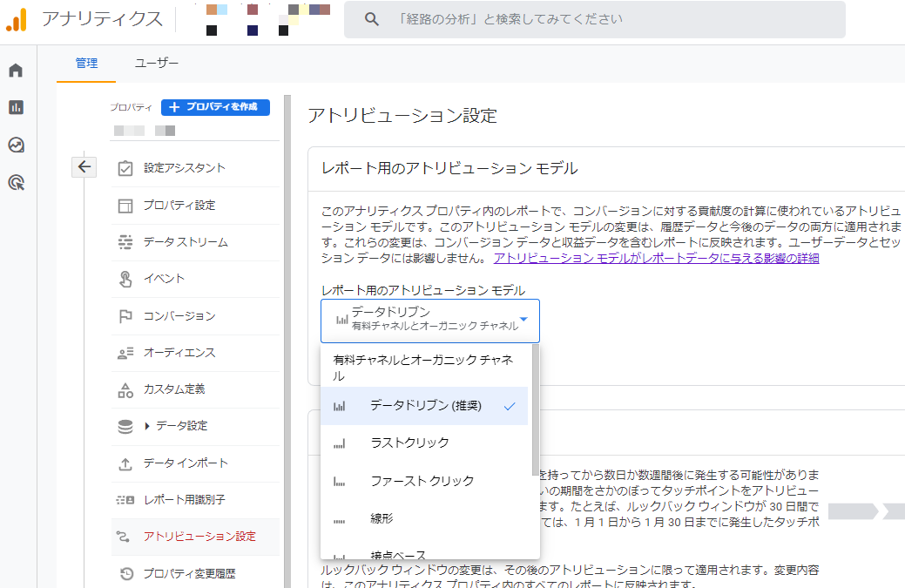Click into the search box
Viewport: 905px width, 588px height.
tap(595, 20)
